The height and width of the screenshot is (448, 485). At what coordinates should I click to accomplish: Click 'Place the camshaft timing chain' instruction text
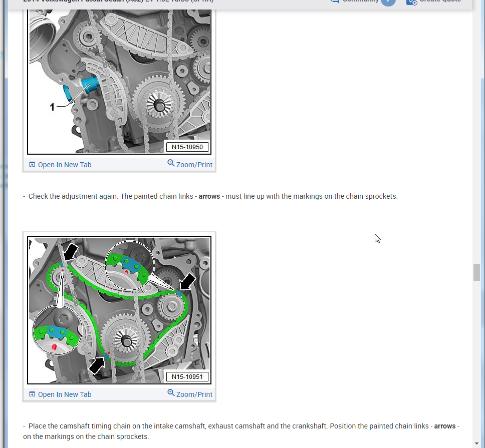click(x=241, y=431)
